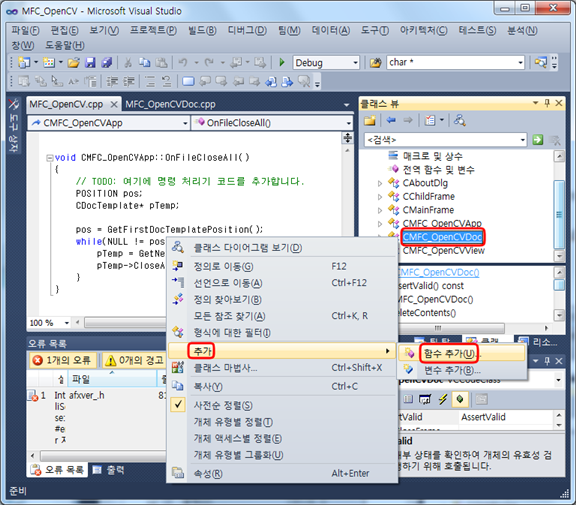The image size is (576, 505).
Task: Toggle the alphabetical sort (사전순 정렬) item
Action: coord(223,405)
